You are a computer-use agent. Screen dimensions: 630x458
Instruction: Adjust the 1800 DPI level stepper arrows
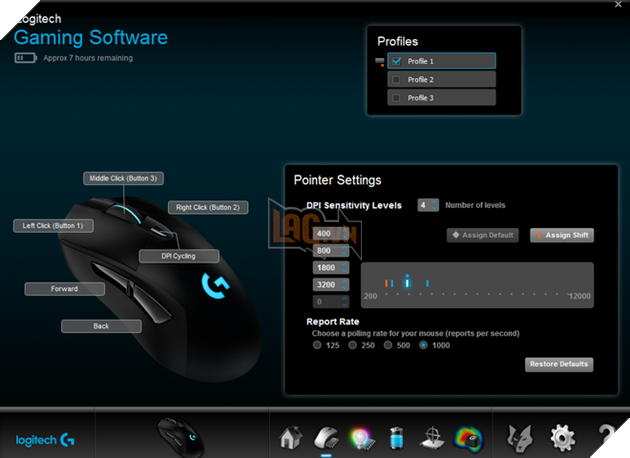click(x=345, y=268)
